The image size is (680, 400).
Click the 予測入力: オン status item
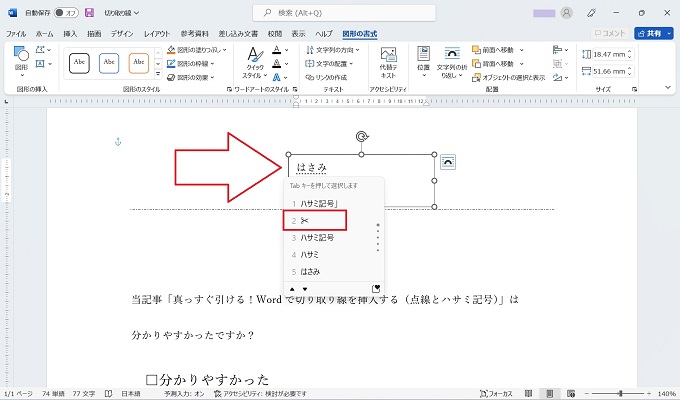[x=184, y=393]
